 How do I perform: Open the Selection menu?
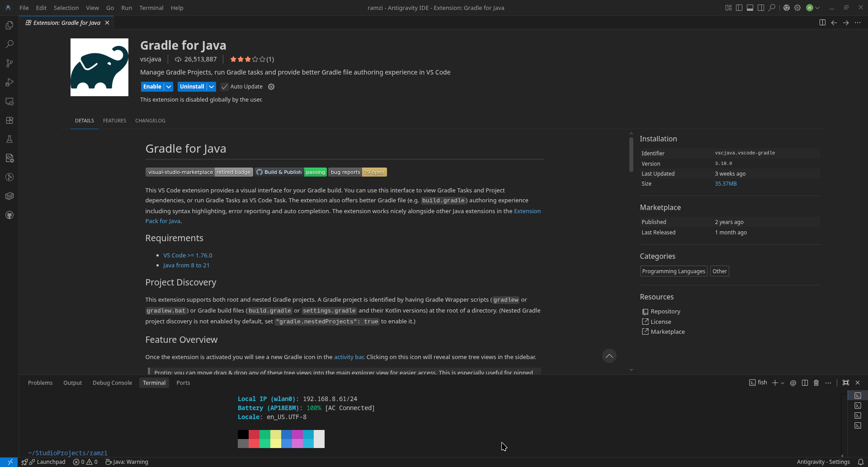(66, 8)
